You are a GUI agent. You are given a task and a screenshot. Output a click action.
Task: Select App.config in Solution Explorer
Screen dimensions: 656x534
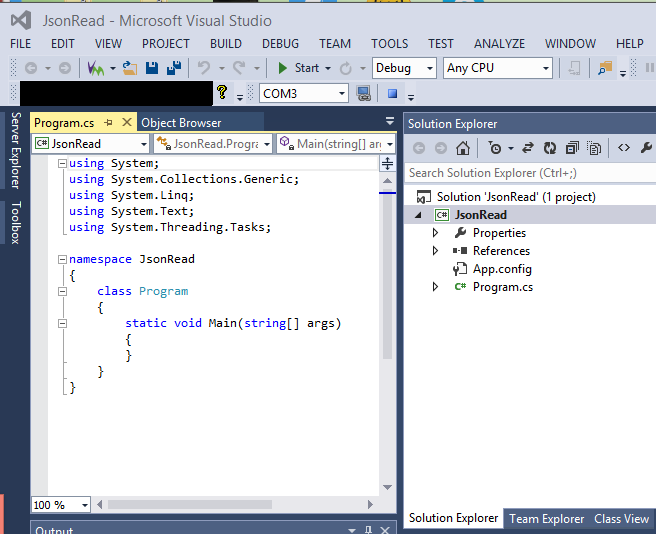tap(502, 269)
